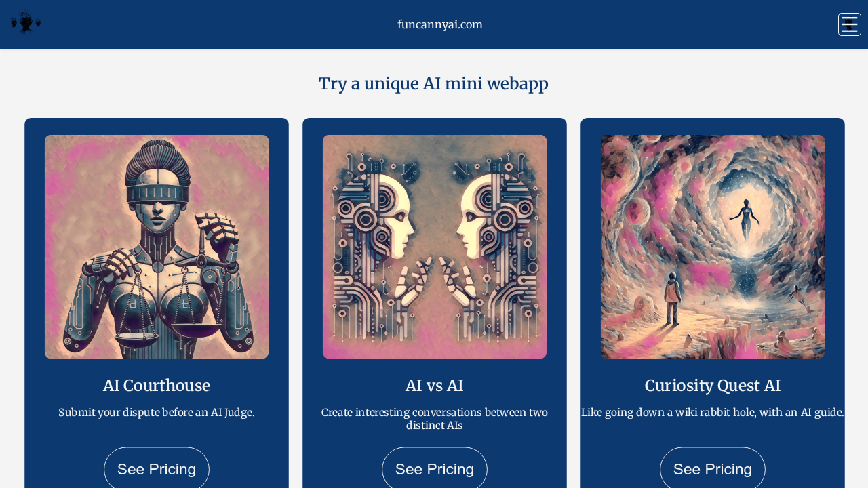
Task: Click the floating figure in vortex artwork
Action: click(745, 218)
